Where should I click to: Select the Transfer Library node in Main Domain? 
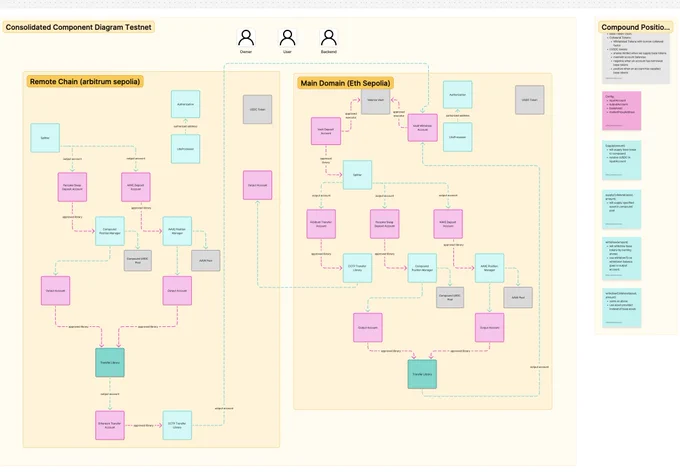tap(422, 374)
